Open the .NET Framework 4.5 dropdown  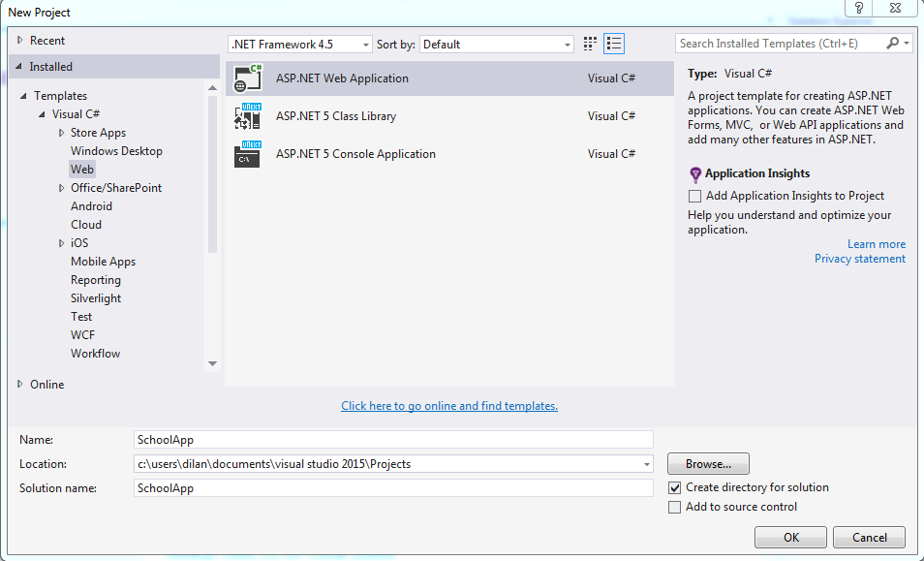pyautogui.click(x=300, y=45)
